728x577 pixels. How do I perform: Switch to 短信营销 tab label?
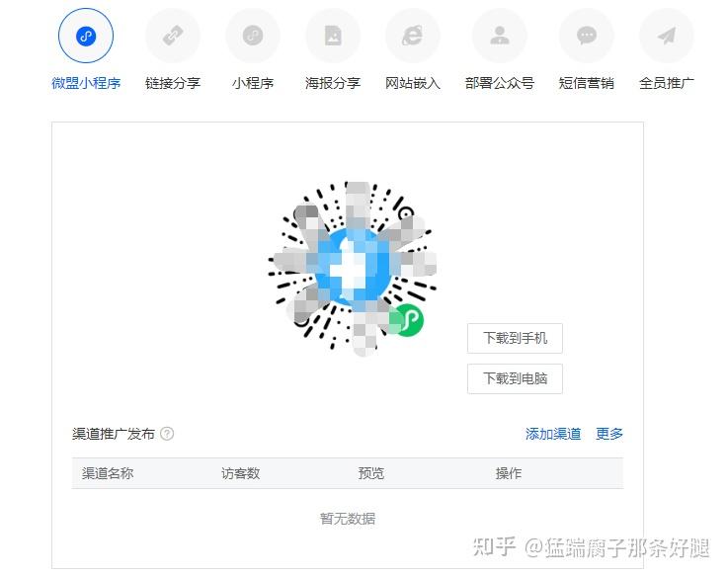(587, 83)
